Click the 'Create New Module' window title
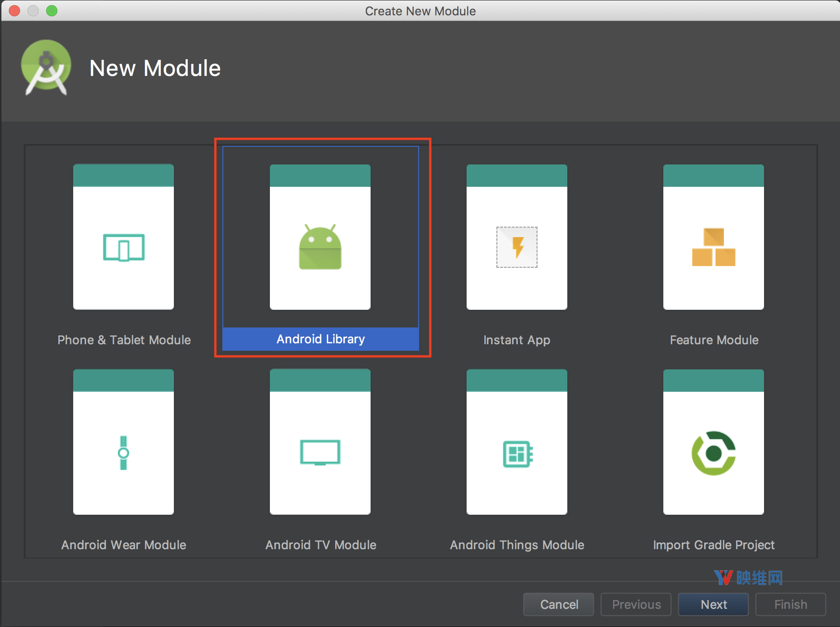The image size is (840, 627). tap(420, 11)
